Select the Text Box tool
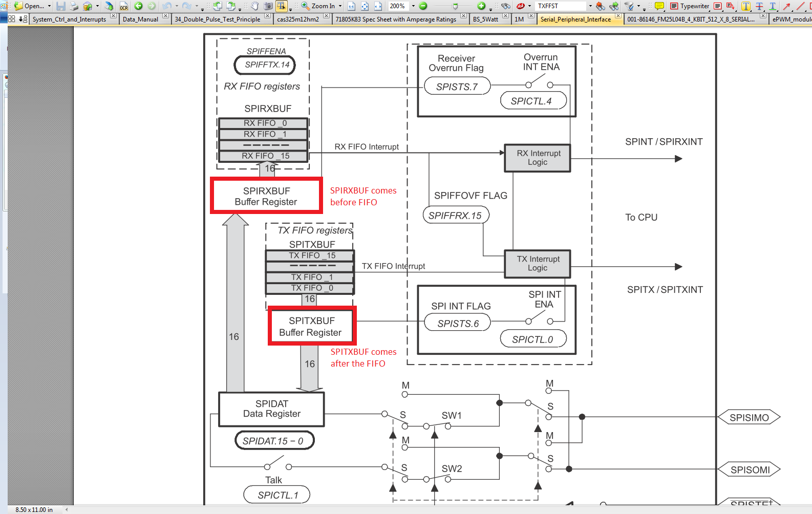The image size is (812, 514). click(x=717, y=6)
